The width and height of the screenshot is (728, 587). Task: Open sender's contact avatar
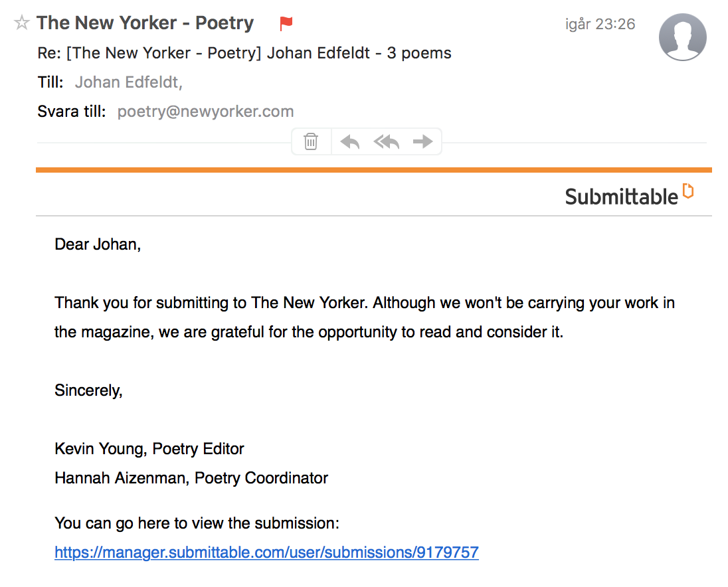(683, 37)
